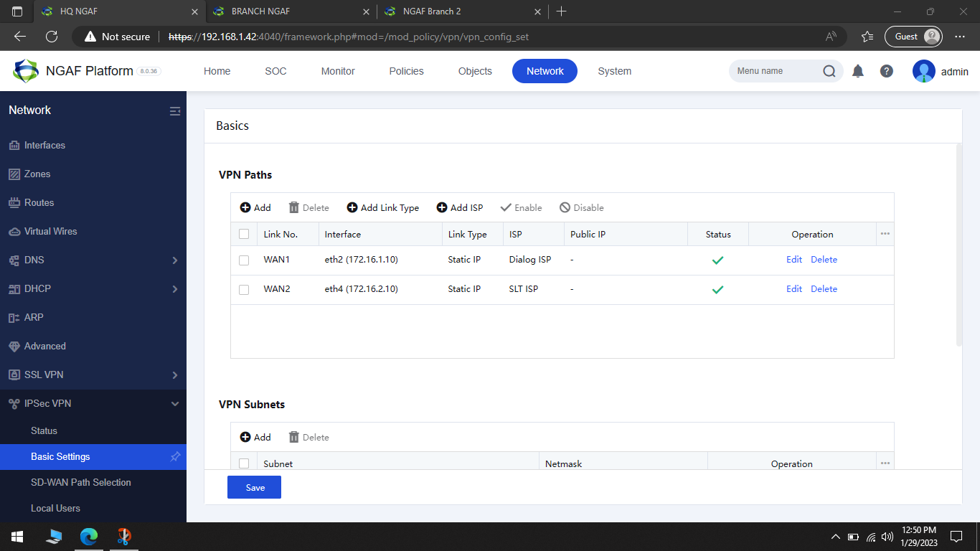Click the Save button

pos(254,487)
